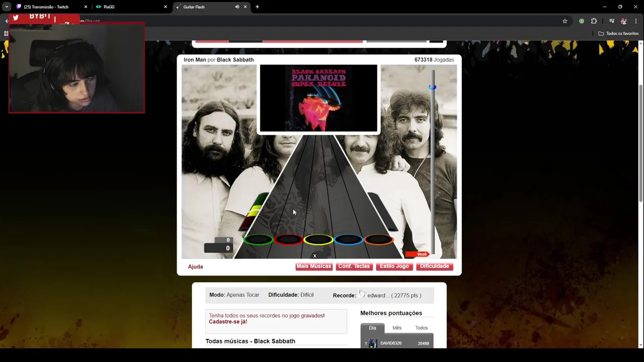Click the blue fret button on the guitar track
The image size is (644, 362).
(349, 240)
